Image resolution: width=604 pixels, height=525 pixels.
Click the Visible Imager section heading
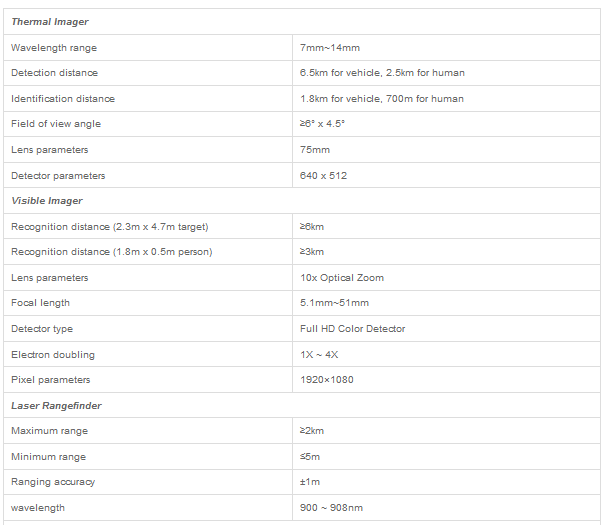pyautogui.click(x=47, y=201)
